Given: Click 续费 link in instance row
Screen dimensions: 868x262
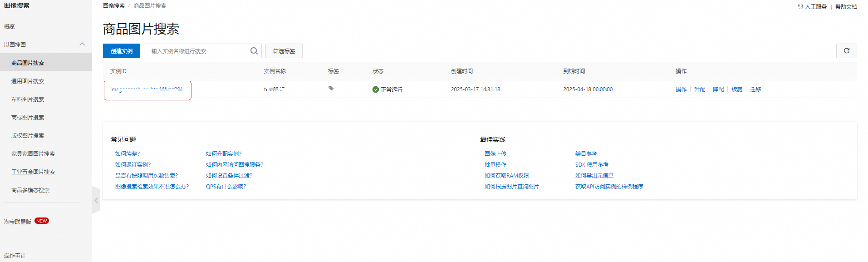Looking at the screenshot, I should 737,89.
